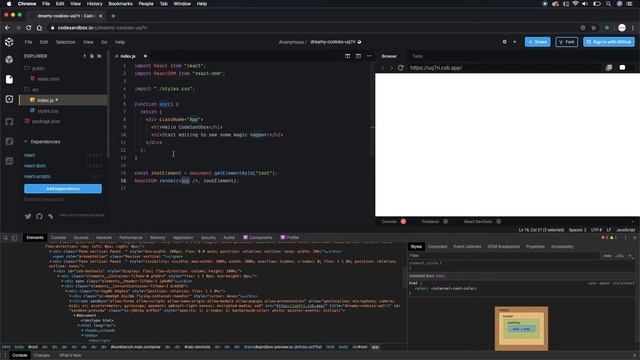
Task: Open the package.json file
Action: pos(42,121)
